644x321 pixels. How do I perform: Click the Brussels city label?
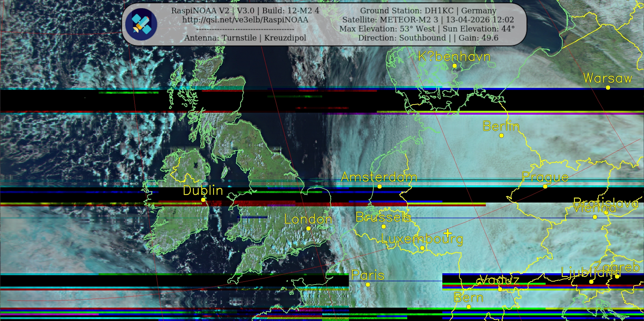(383, 217)
